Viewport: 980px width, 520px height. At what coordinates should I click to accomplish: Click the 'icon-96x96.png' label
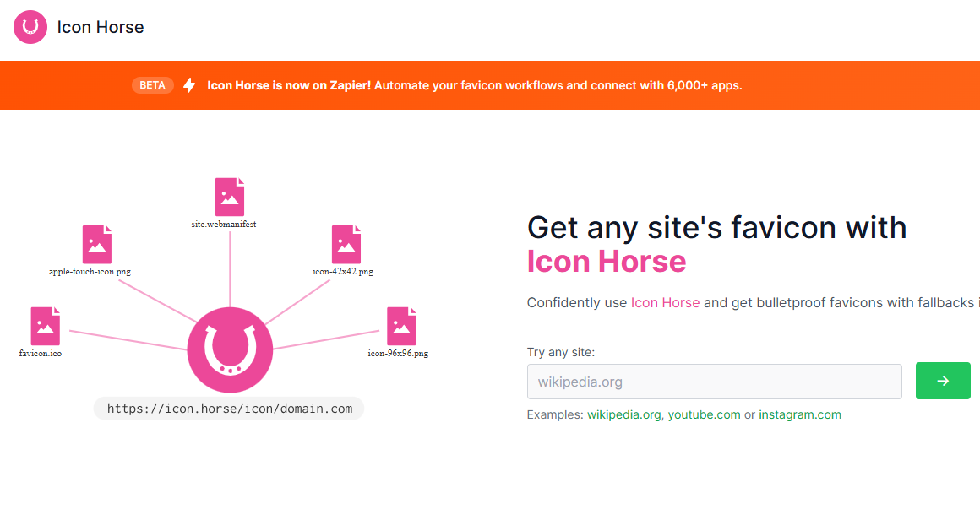398,354
